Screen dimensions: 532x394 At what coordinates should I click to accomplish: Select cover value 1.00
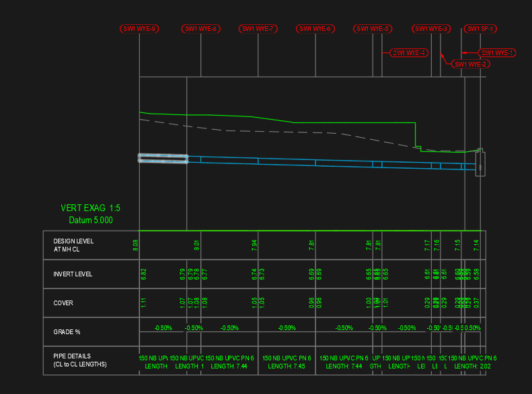pos(369,303)
